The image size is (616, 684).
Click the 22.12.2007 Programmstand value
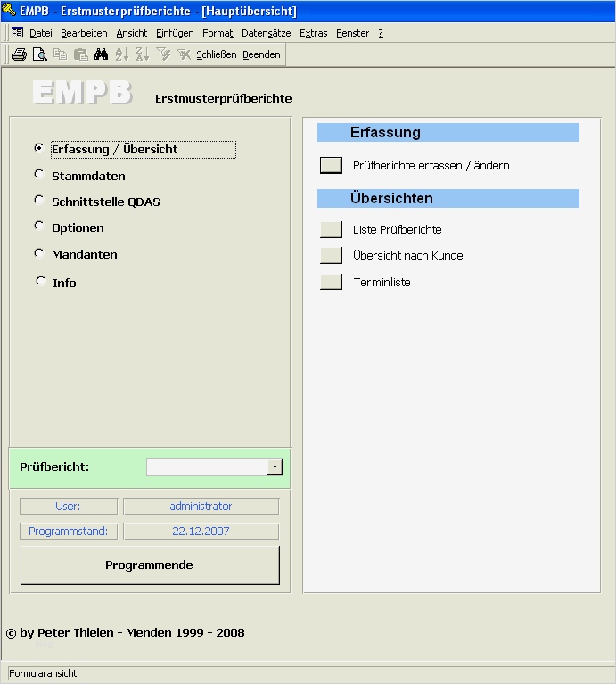tap(201, 532)
